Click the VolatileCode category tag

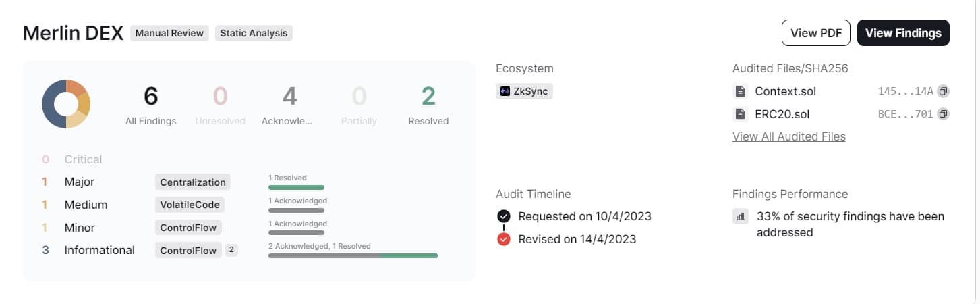tap(189, 205)
